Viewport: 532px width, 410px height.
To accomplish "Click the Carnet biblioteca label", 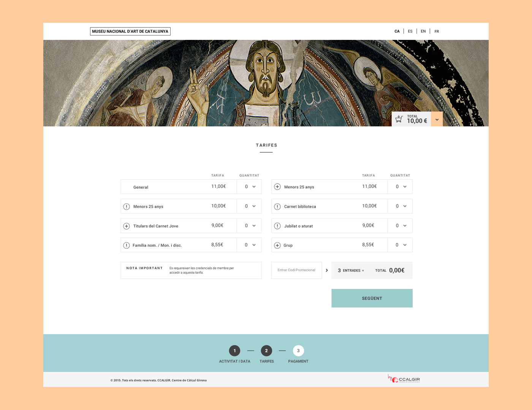I will point(300,207).
